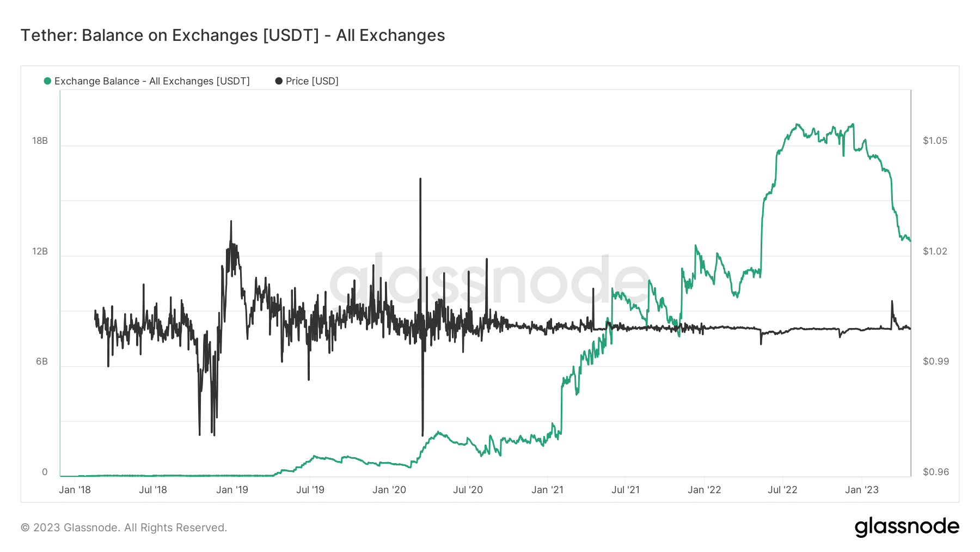Click the chart title Tether: Balance on Exchanges

(232, 35)
